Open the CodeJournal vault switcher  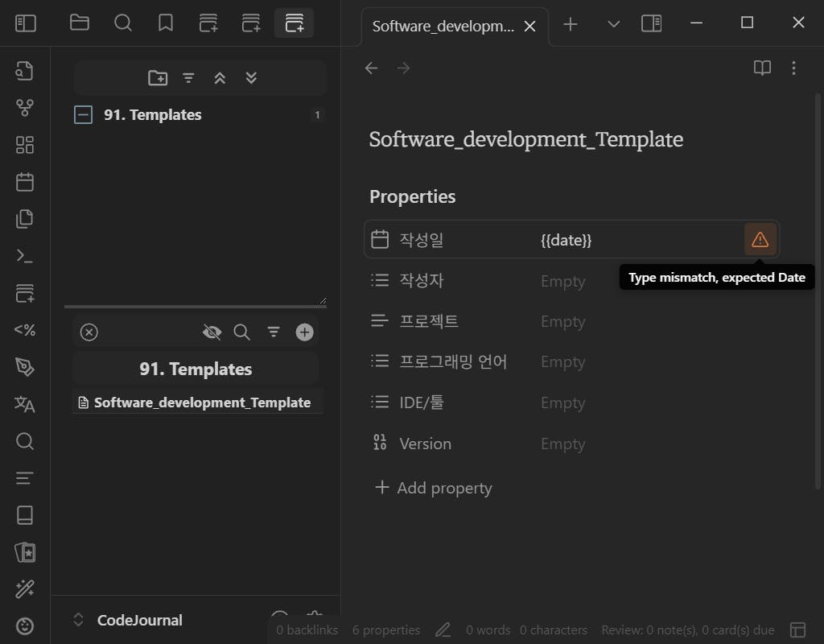click(x=129, y=620)
